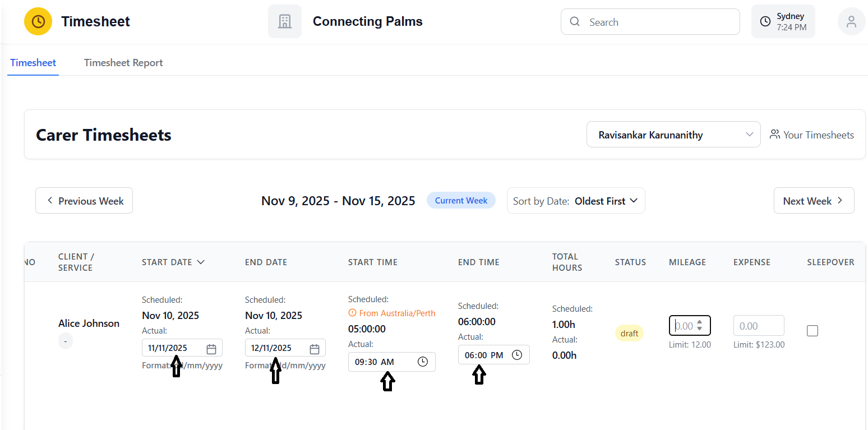Click the Sydney timezone clock widget

coord(783,21)
